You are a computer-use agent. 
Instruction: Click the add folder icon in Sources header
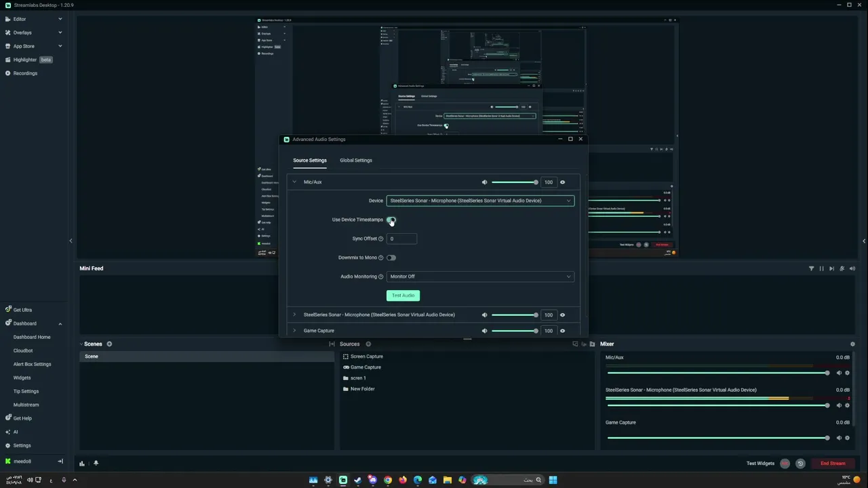[x=592, y=344]
